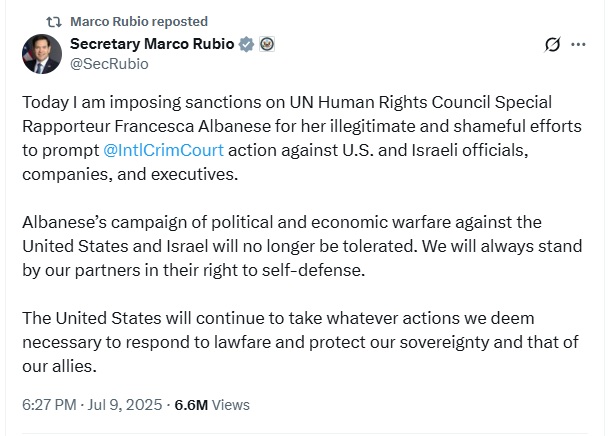Click the Grok slash-circle icon
Image resolution: width=608 pixels, height=436 pixels.
click(552, 45)
